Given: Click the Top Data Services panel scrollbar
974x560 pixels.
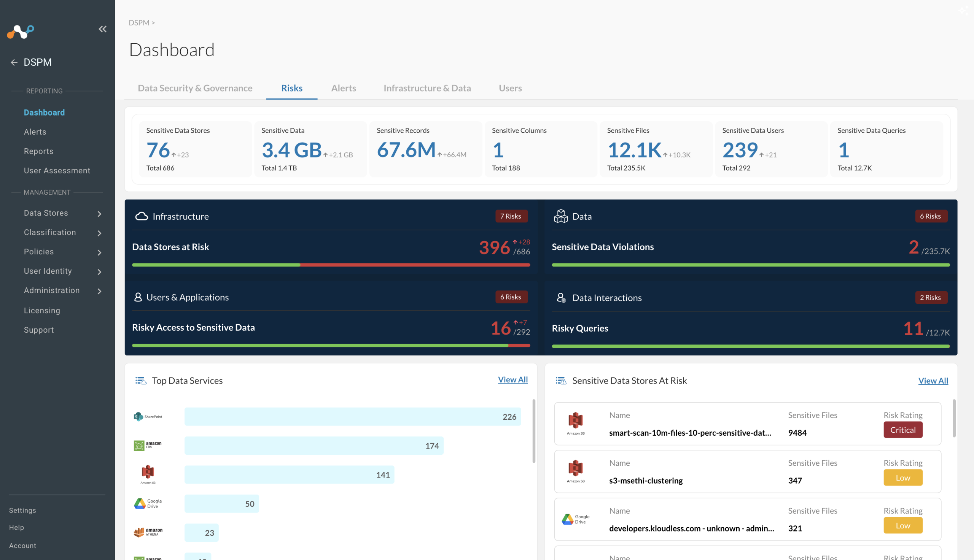Looking at the screenshot, I should 534,431.
